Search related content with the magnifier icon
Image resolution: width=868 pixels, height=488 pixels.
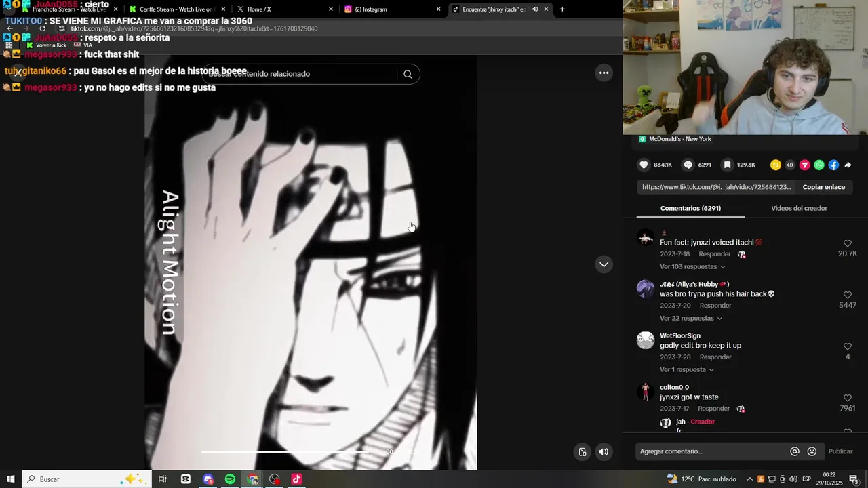(x=408, y=74)
